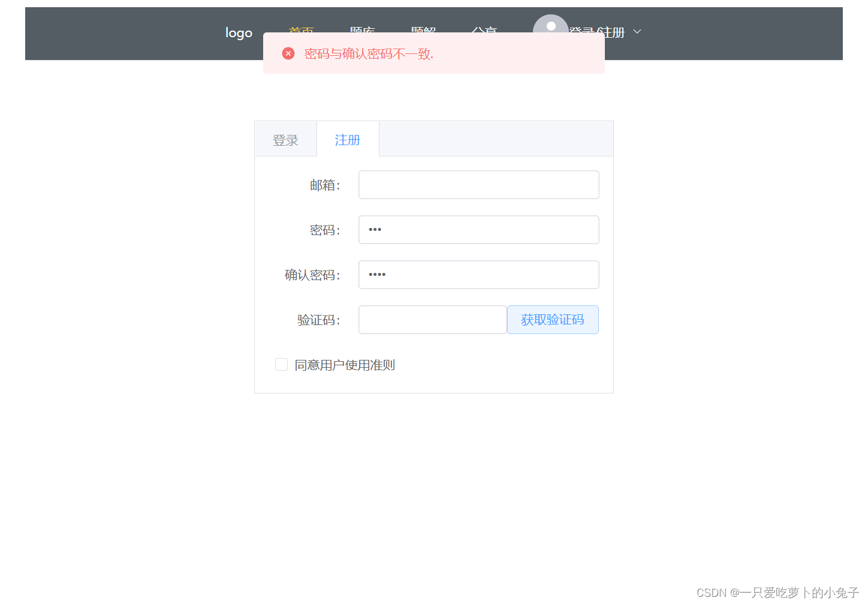Image resolution: width=868 pixels, height=604 pixels.
Task: Click the user avatar icon
Action: 550,24
